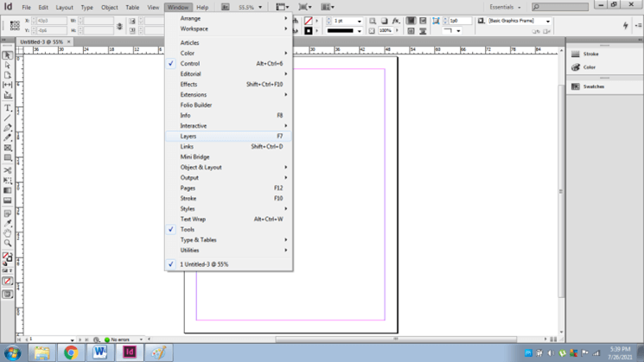Open the Color panel icon

pyautogui.click(x=576, y=67)
